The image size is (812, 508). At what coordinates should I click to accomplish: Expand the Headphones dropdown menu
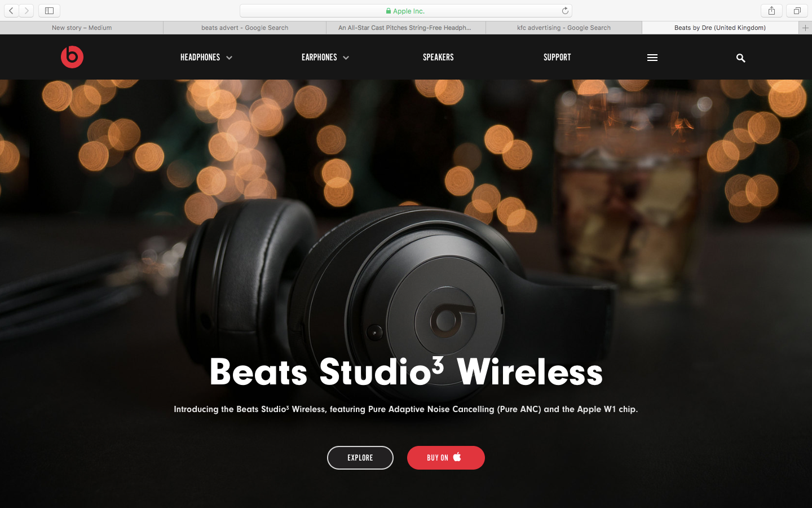point(206,58)
